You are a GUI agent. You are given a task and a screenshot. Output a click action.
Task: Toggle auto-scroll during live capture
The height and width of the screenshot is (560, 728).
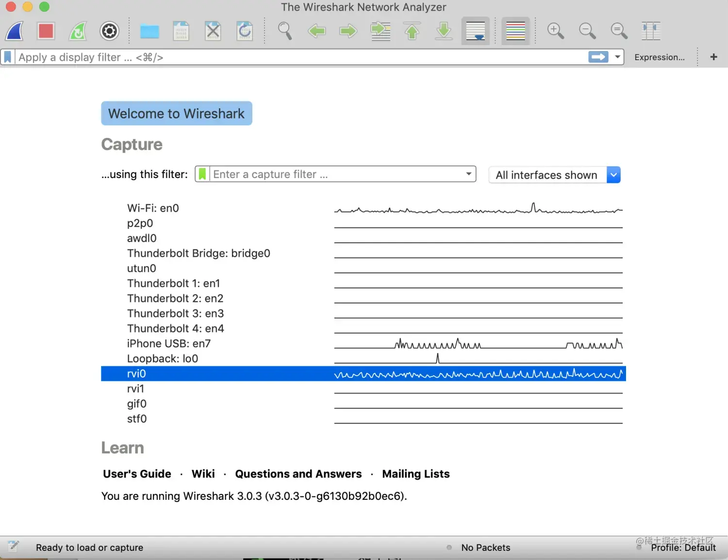(x=475, y=31)
